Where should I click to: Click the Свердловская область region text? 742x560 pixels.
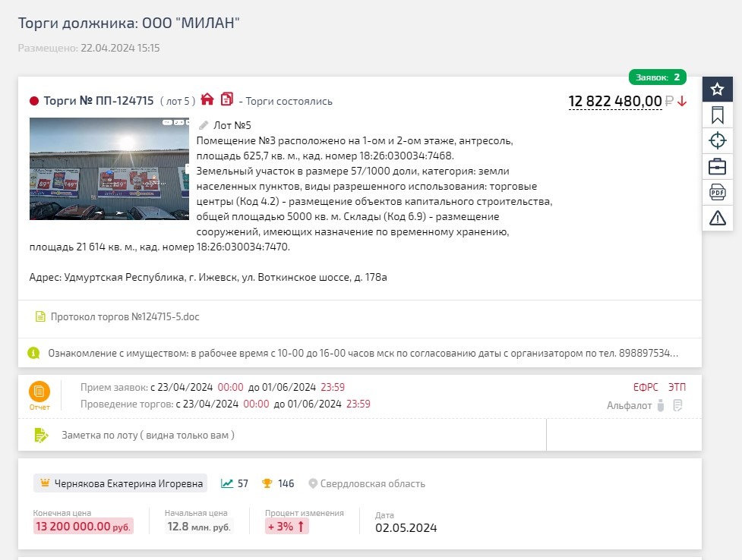point(373,483)
